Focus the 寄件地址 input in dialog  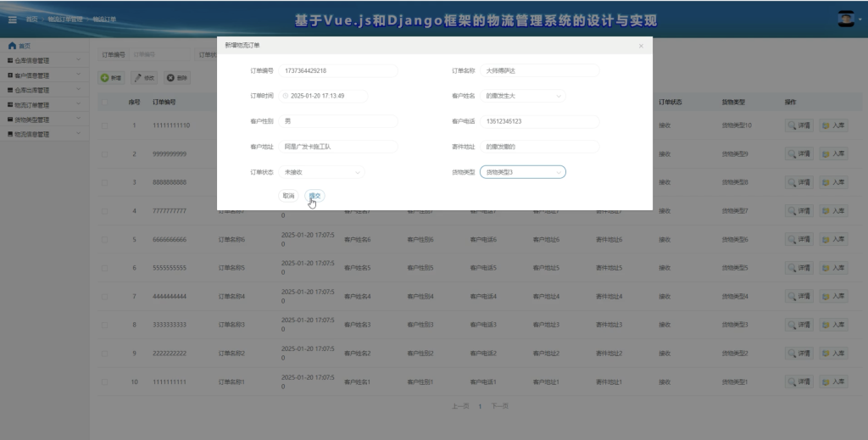[x=540, y=147]
